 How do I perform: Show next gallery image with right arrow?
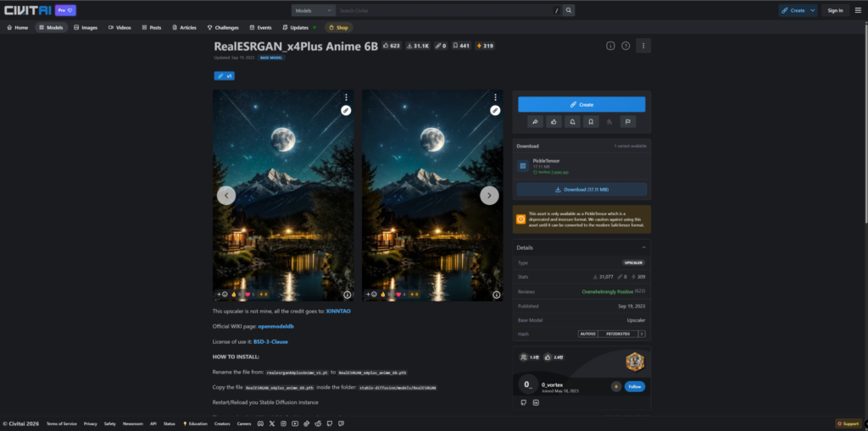[489, 196]
